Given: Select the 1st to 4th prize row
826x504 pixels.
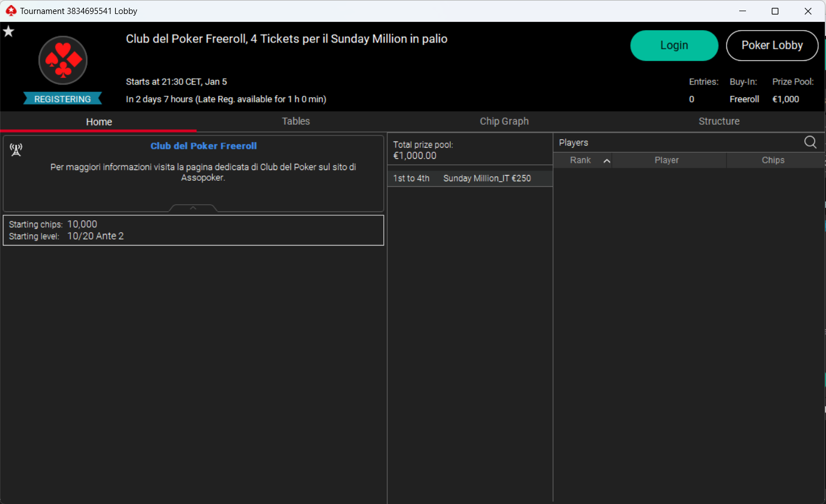Looking at the screenshot, I should coord(470,178).
